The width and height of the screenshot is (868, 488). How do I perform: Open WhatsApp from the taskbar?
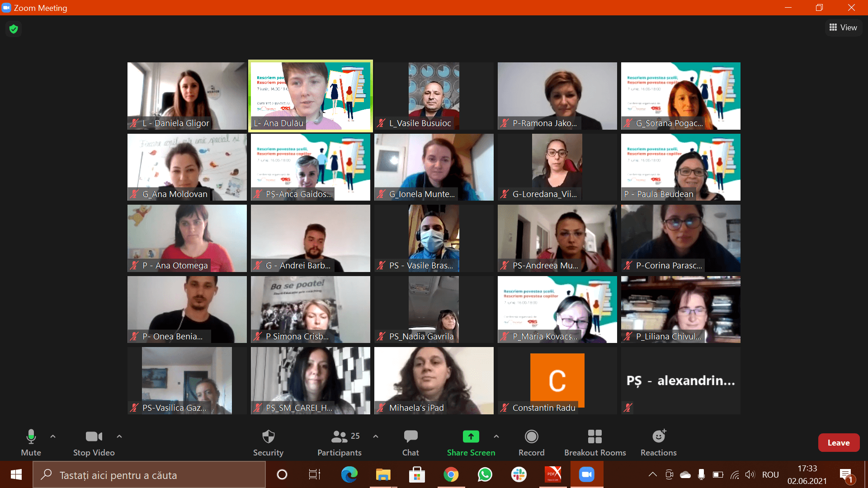coord(485,474)
